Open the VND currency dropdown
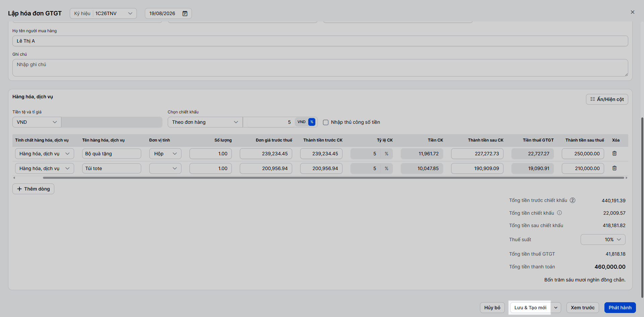Screen dimensions: 644x317 [37, 122]
